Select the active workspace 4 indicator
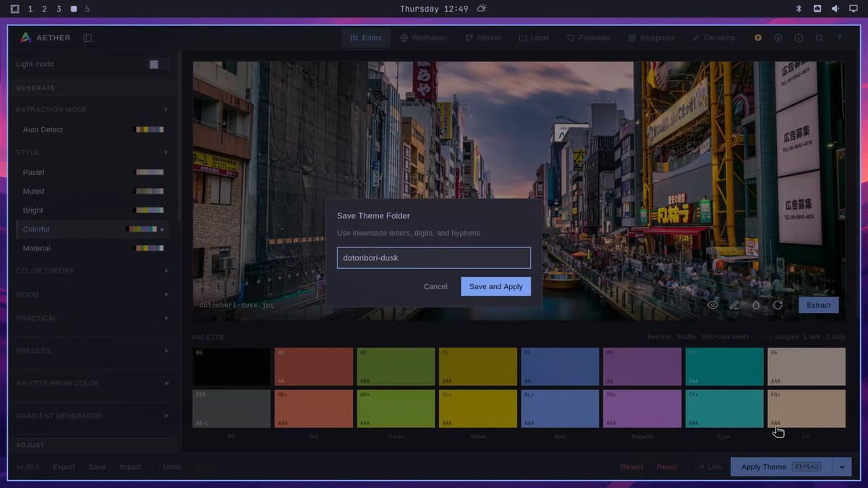This screenshot has width=868, height=488. point(73,9)
